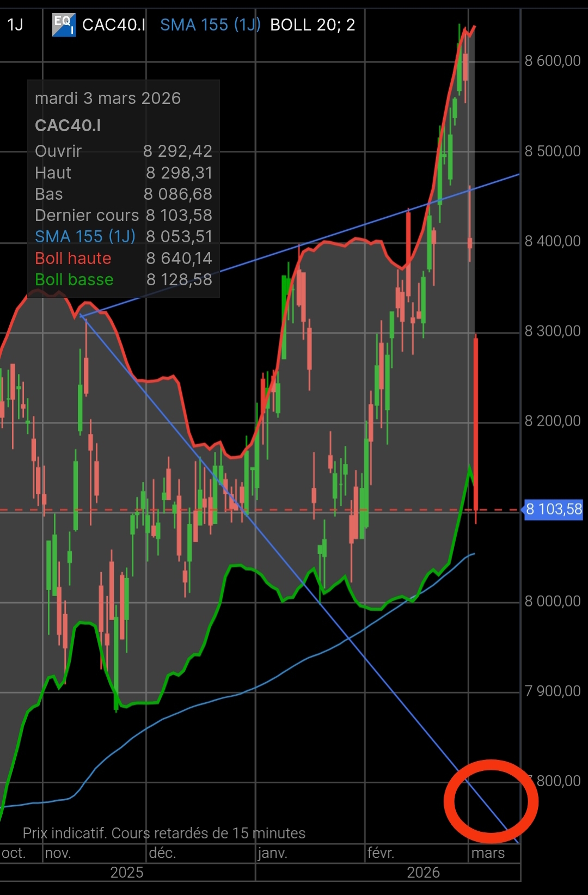This screenshot has width=588, height=895.
Task: Open SMA 155 (1J) indicator settings
Action: click(210, 25)
